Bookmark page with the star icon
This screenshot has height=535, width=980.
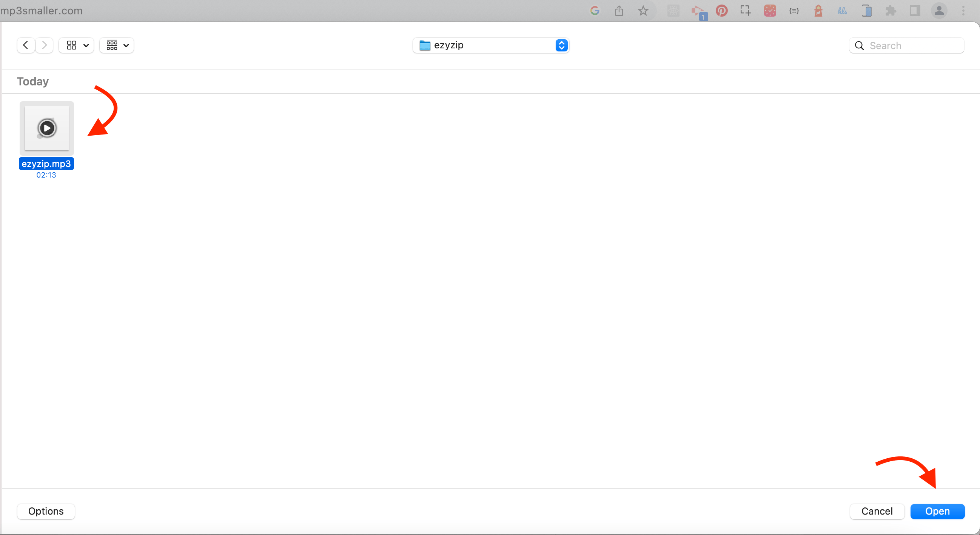[x=643, y=11]
